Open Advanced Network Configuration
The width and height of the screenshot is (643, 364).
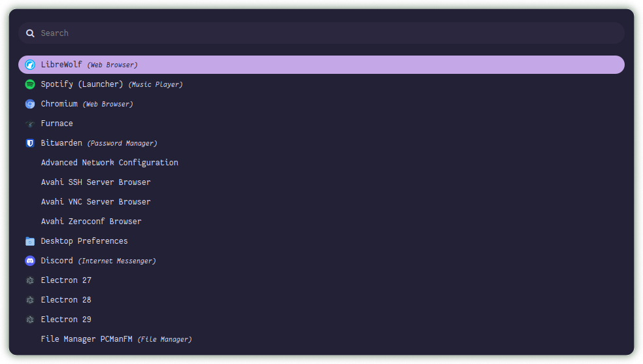coord(110,163)
